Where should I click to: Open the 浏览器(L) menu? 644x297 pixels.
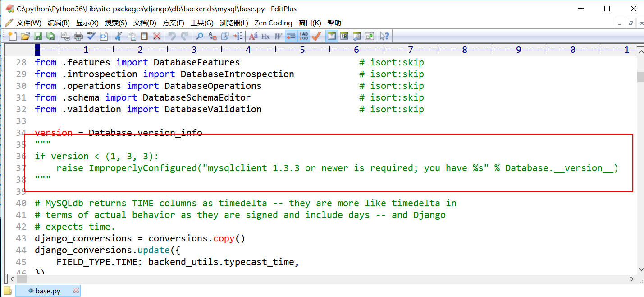(x=234, y=23)
